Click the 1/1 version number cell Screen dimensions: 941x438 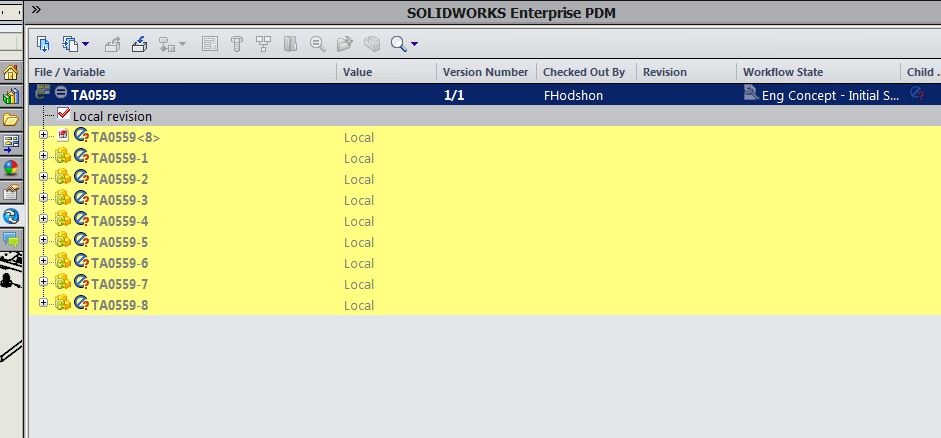click(454, 95)
